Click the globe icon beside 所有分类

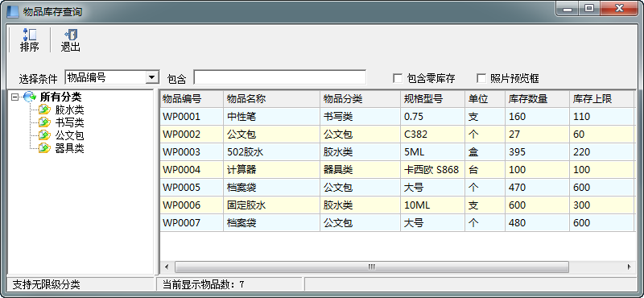(x=30, y=97)
